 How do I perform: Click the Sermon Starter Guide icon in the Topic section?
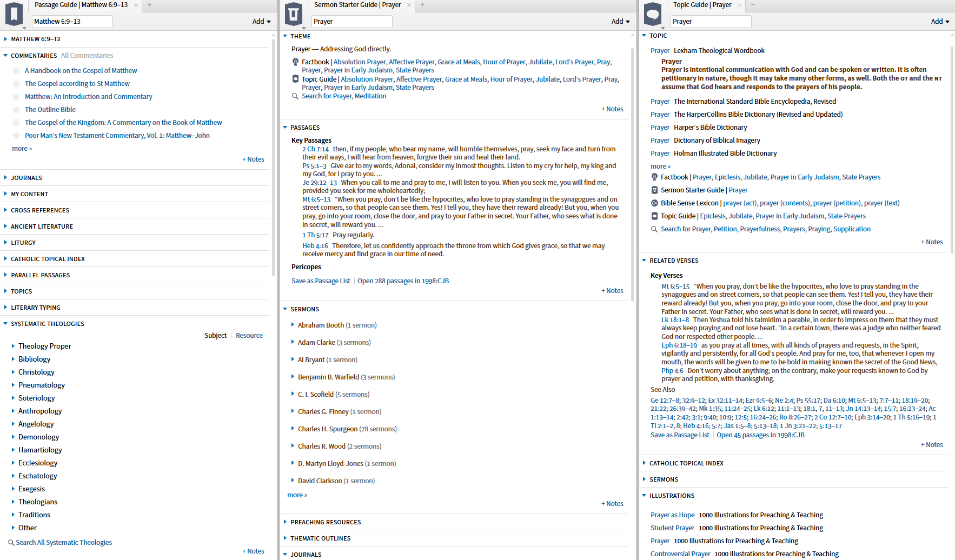click(654, 190)
